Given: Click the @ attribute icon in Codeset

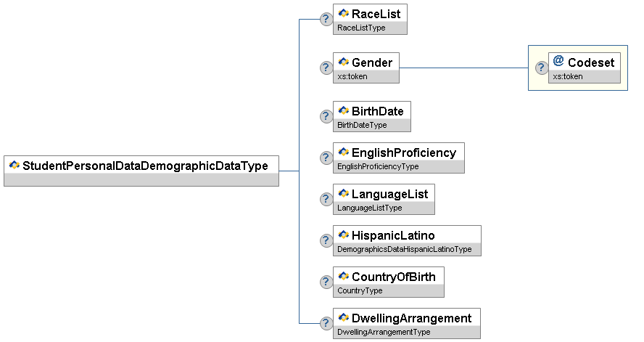Looking at the screenshot, I should (x=558, y=62).
